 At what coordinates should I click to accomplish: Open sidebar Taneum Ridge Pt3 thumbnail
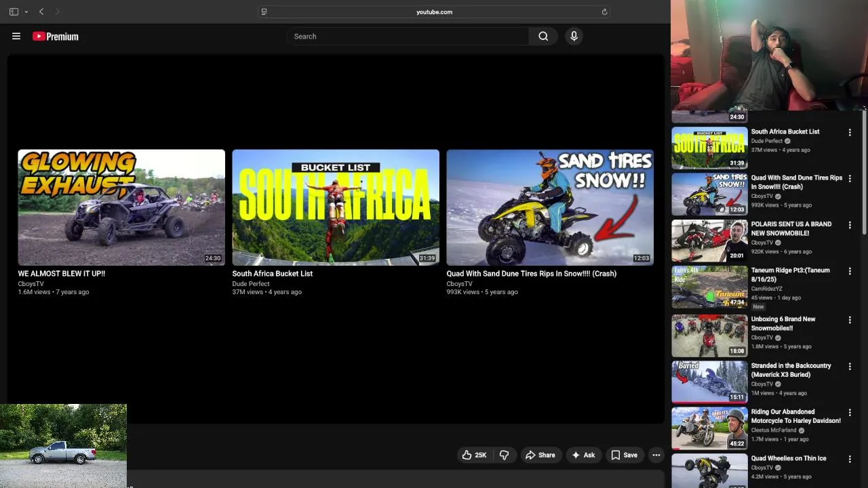pos(709,287)
